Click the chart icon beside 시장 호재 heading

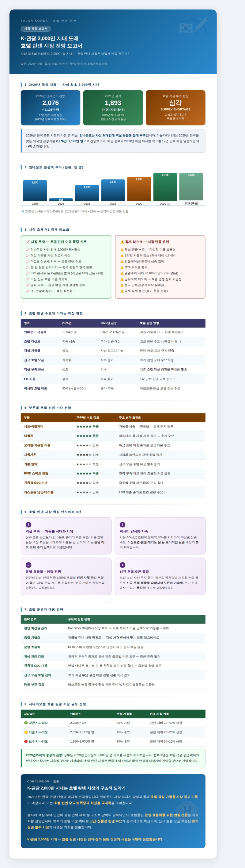(x=28, y=242)
